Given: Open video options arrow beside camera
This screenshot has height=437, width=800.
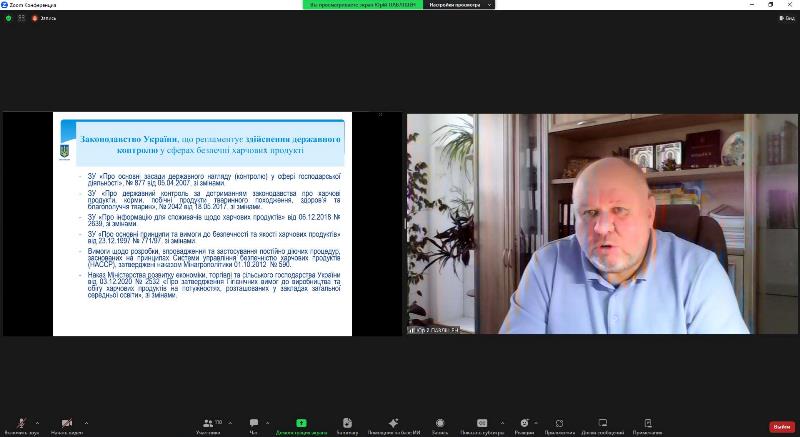Looking at the screenshot, I should coord(86,423).
